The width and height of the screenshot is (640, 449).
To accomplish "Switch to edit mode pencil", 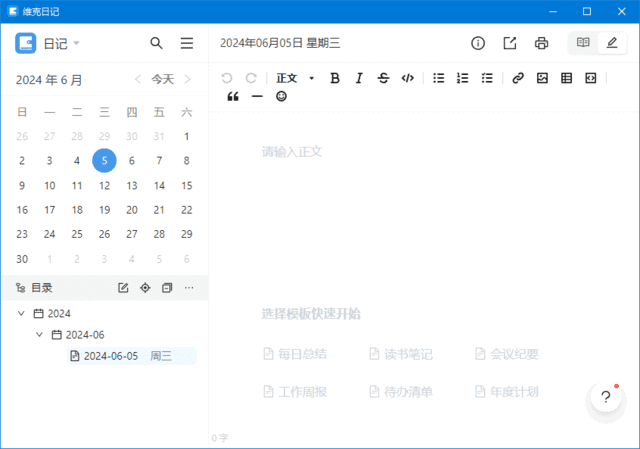I will [612, 43].
